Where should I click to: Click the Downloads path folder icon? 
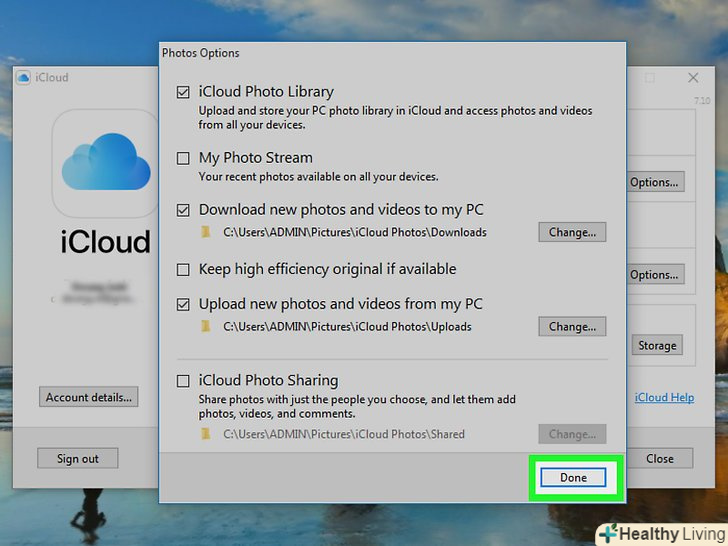205,233
